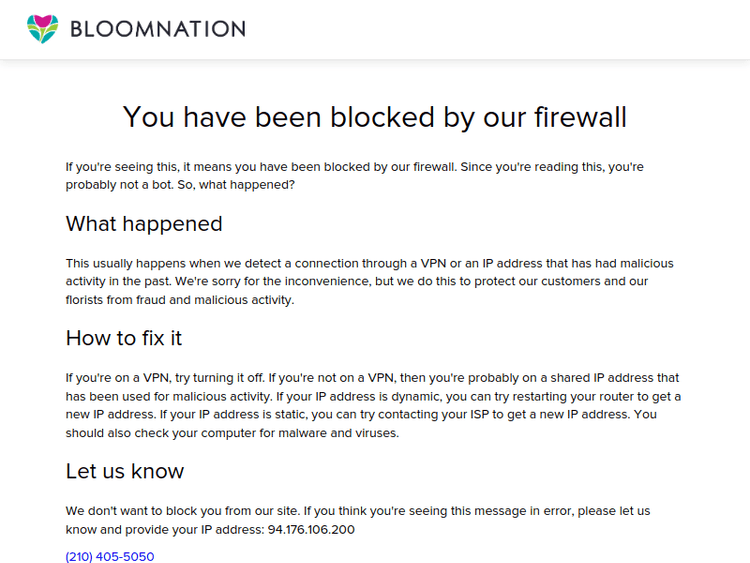Click the "You have been blocked" main heading
The width and height of the screenshot is (750, 563).
pos(374,117)
